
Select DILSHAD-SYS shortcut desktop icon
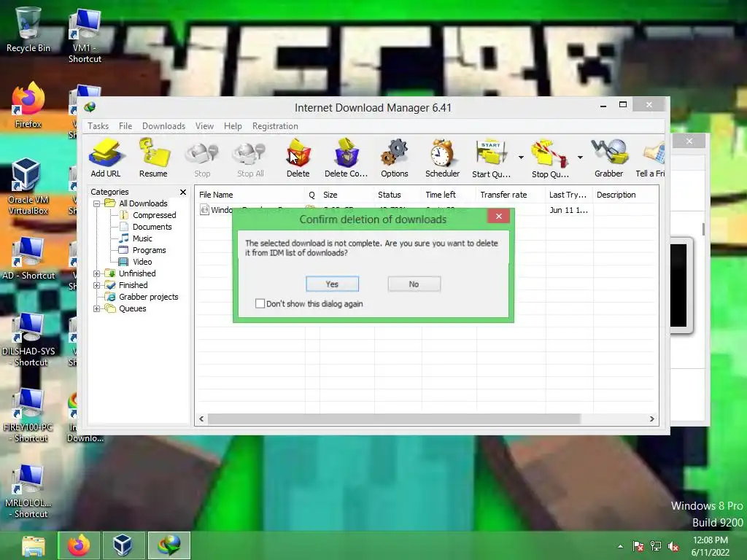point(28,340)
